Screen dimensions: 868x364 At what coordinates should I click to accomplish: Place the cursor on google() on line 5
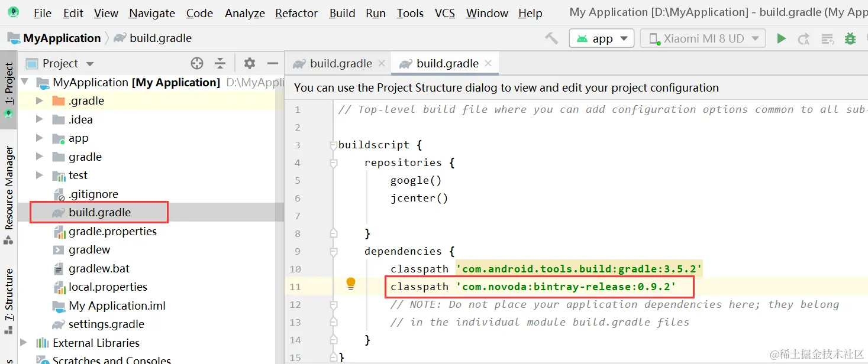[x=416, y=180]
